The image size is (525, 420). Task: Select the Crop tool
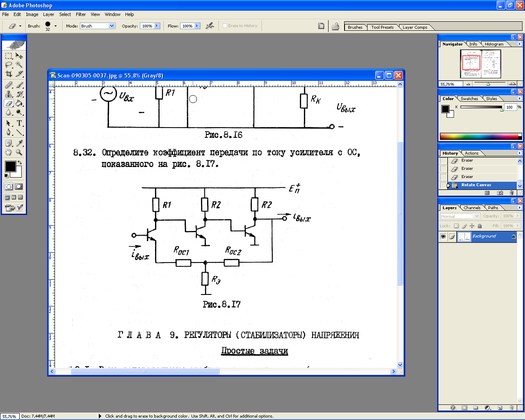click(x=9, y=74)
